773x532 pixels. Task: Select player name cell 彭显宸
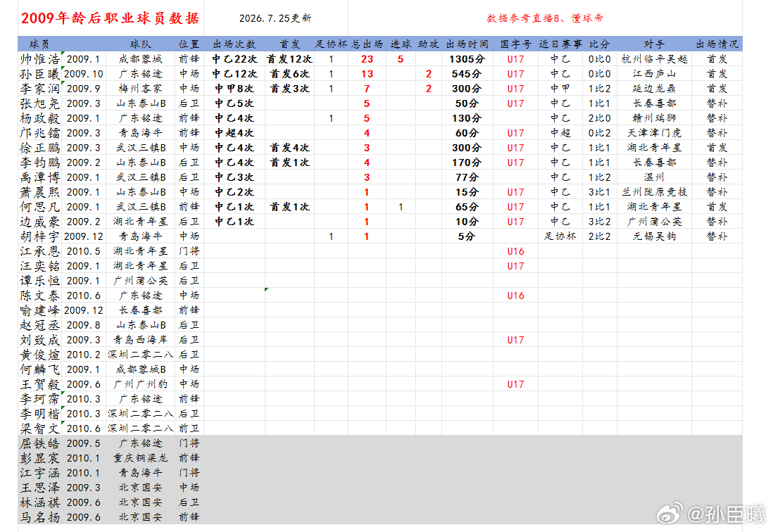pyautogui.click(x=40, y=458)
